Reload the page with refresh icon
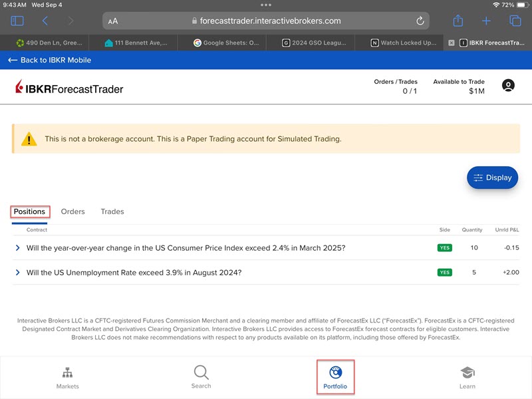 click(420, 21)
